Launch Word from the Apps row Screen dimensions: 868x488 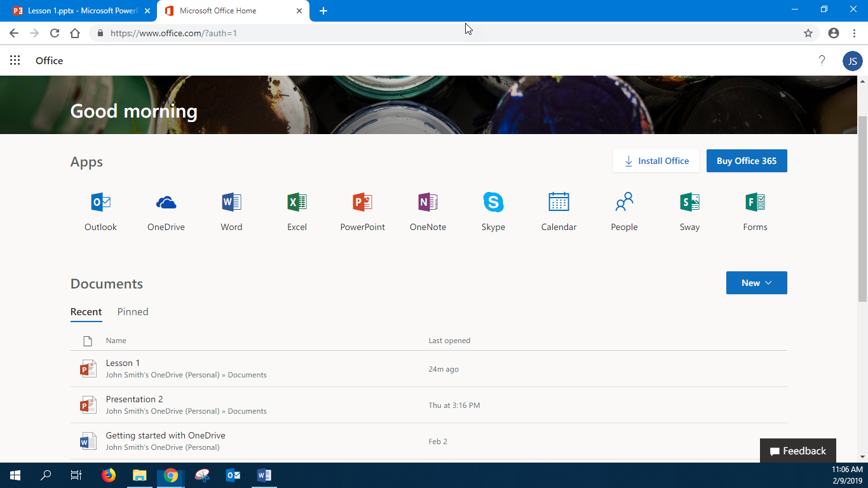pos(231,212)
